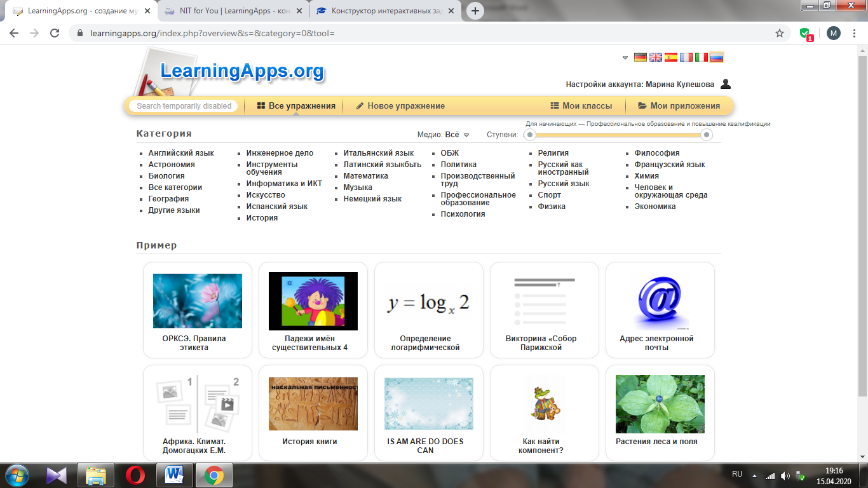
Task: Open a new browser tab
Action: 475,11
